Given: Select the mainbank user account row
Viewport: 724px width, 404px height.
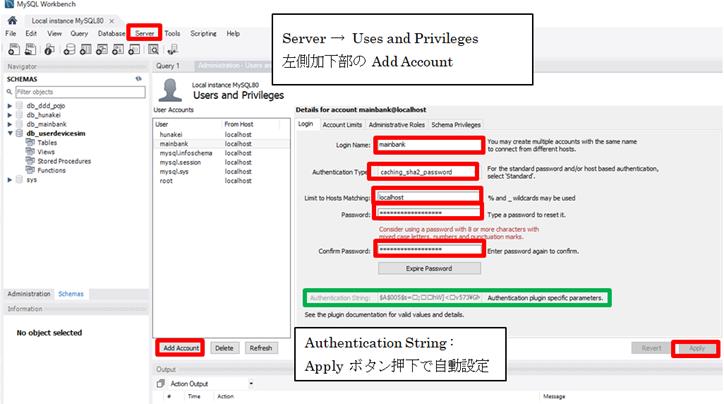Looking at the screenshot, I should point(222,144).
